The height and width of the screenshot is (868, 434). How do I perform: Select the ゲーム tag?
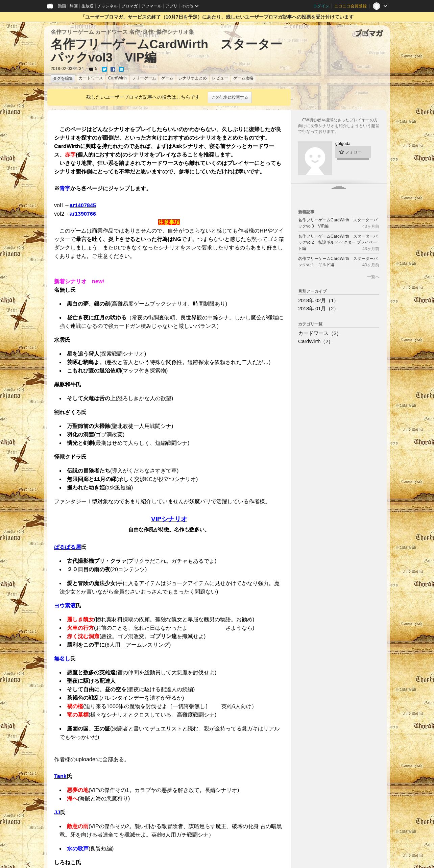(x=167, y=78)
